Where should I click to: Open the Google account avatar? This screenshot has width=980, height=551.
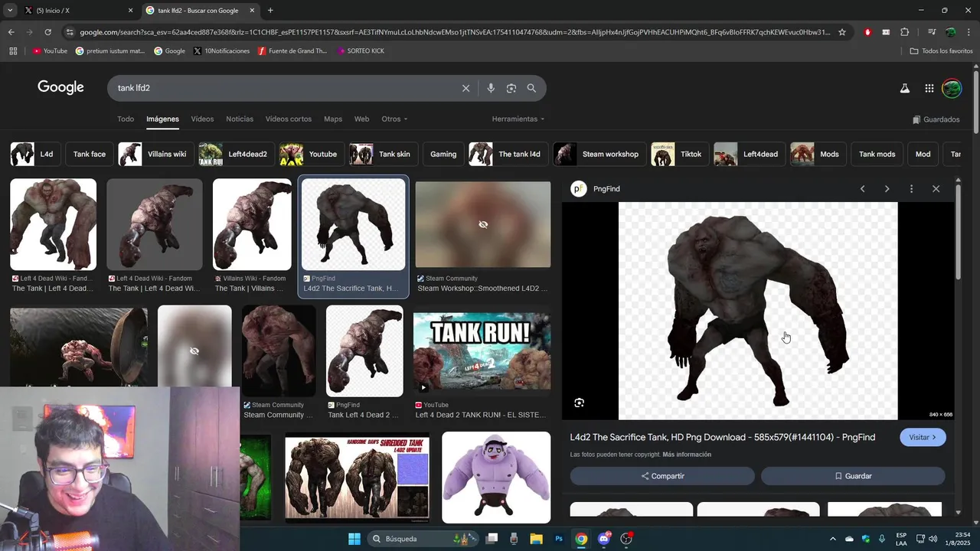click(952, 88)
